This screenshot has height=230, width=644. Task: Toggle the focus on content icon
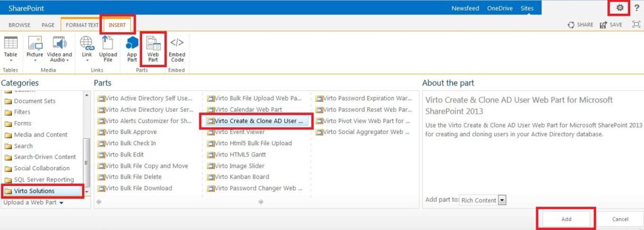(636, 25)
